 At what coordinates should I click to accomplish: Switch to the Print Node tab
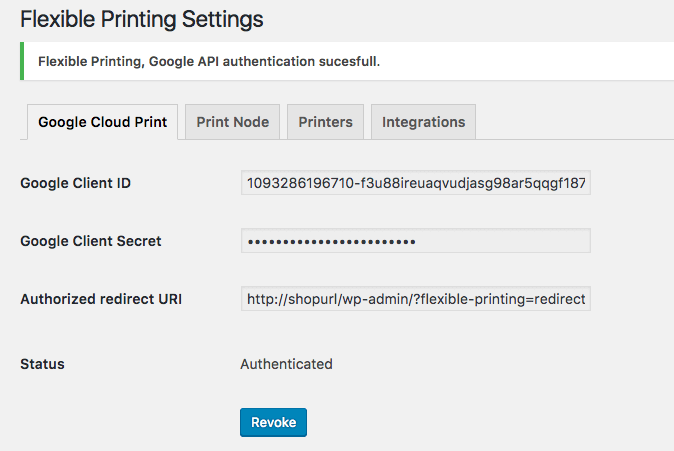233,122
